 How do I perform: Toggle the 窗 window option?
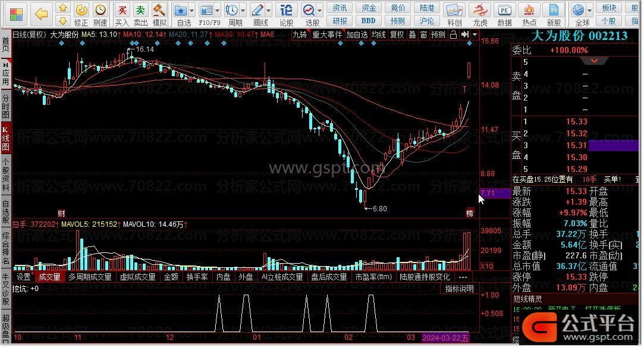(x=423, y=35)
